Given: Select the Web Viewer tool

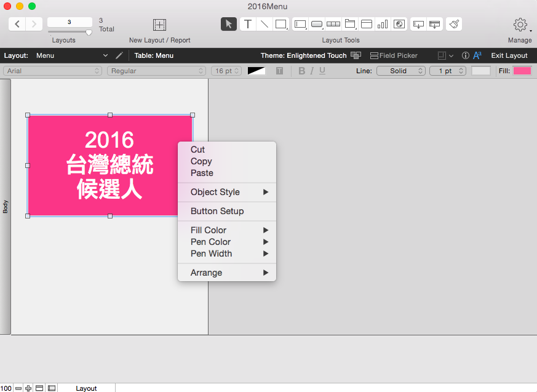Looking at the screenshot, I should [399, 24].
